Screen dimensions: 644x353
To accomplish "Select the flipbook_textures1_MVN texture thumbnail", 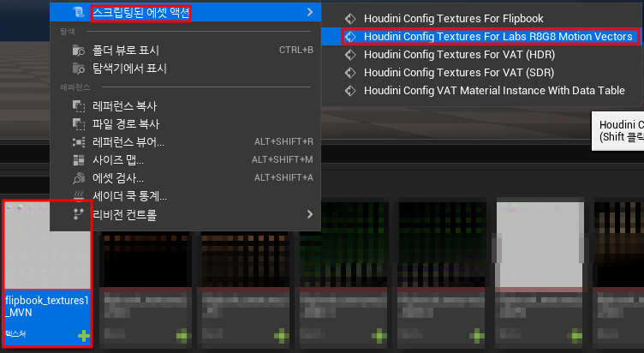I will (x=48, y=245).
